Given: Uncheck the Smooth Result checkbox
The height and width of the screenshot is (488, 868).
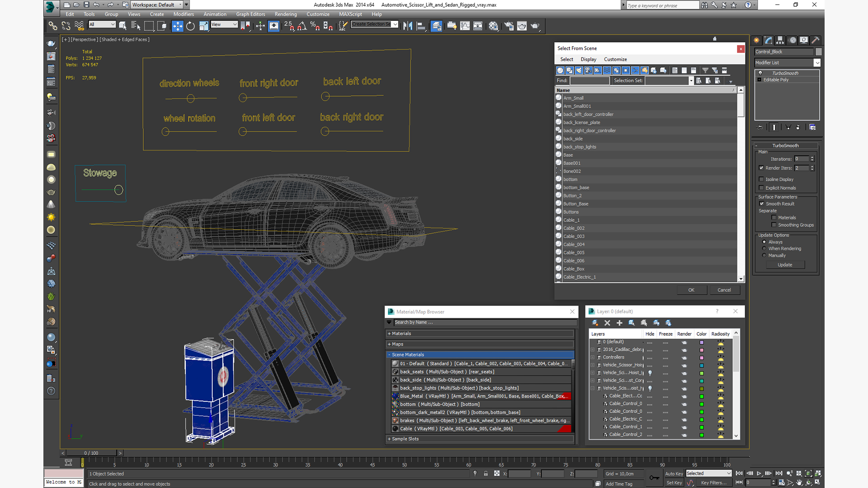Looking at the screenshot, I should pos(762,204).
